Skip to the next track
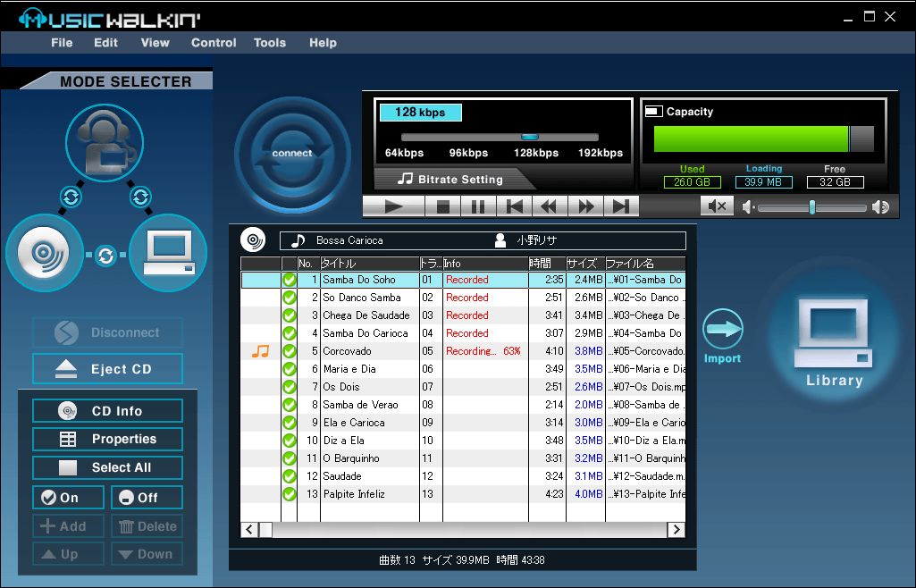The height and width of the screenshot is (588, 916). pos(621,206)
